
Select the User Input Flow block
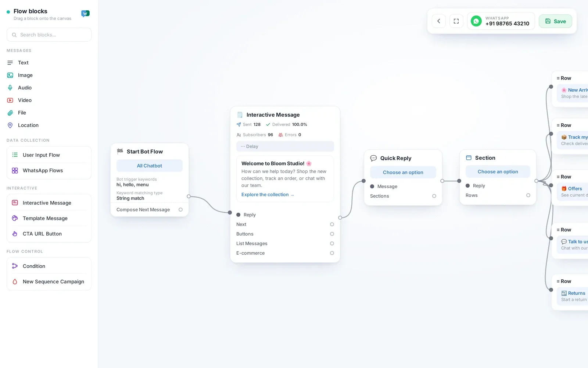(x=49, y=155)
